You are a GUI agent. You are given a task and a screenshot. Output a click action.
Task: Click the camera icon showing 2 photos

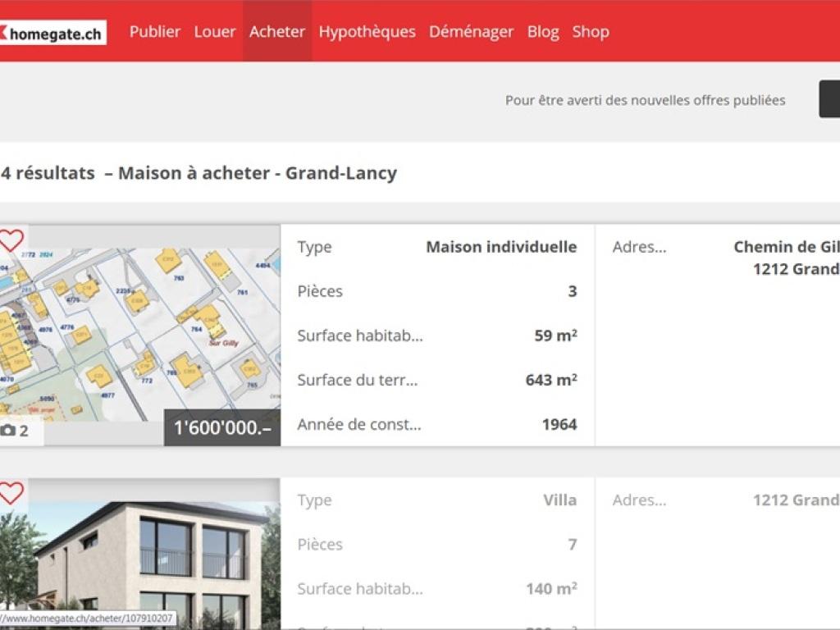point(15,431)
